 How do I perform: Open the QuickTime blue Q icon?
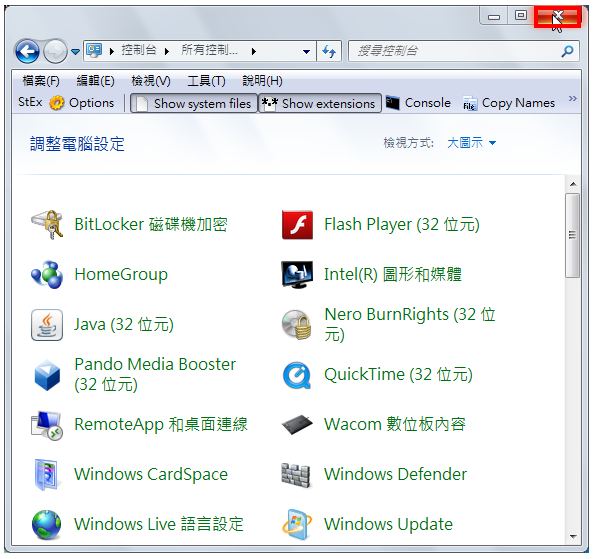[x=297, y=375]
